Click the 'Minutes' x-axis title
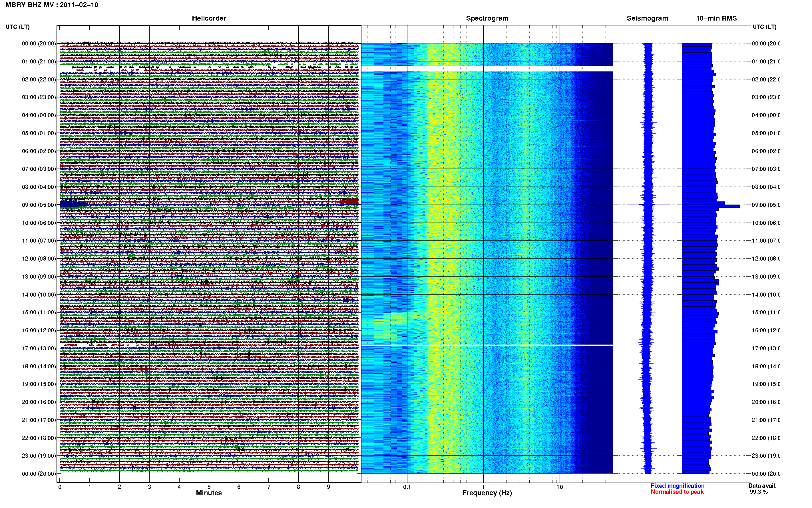This screenshot has height=508, width=812. [209, 493]
